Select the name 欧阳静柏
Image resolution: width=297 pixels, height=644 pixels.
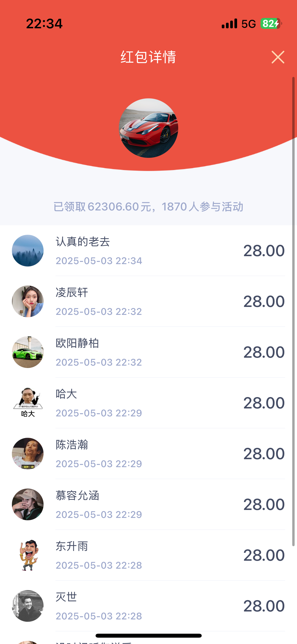[77, 343]
